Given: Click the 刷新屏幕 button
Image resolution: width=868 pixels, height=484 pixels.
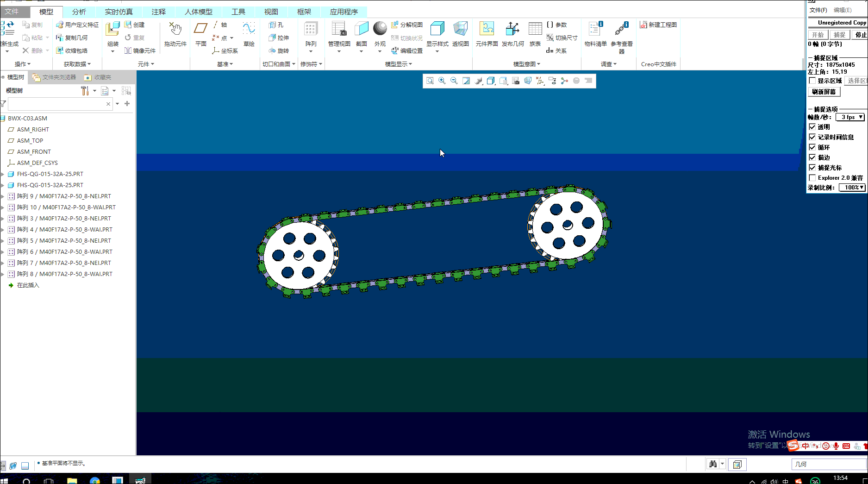Looking at the screenshot, I should [824, 92].
